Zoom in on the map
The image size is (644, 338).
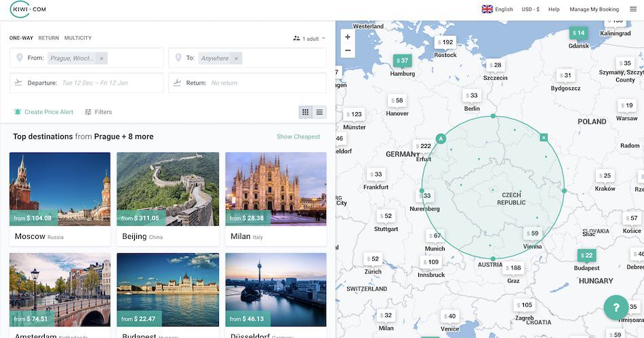click(348, 37)
